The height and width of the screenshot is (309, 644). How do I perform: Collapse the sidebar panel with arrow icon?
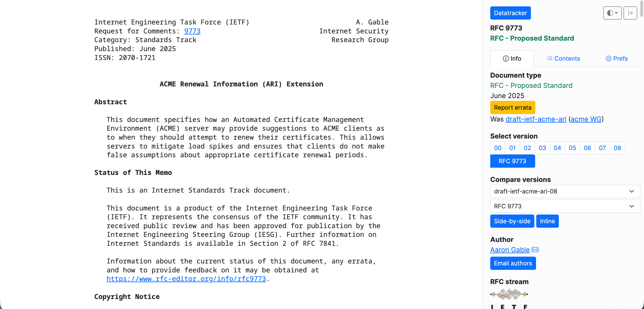630,13
